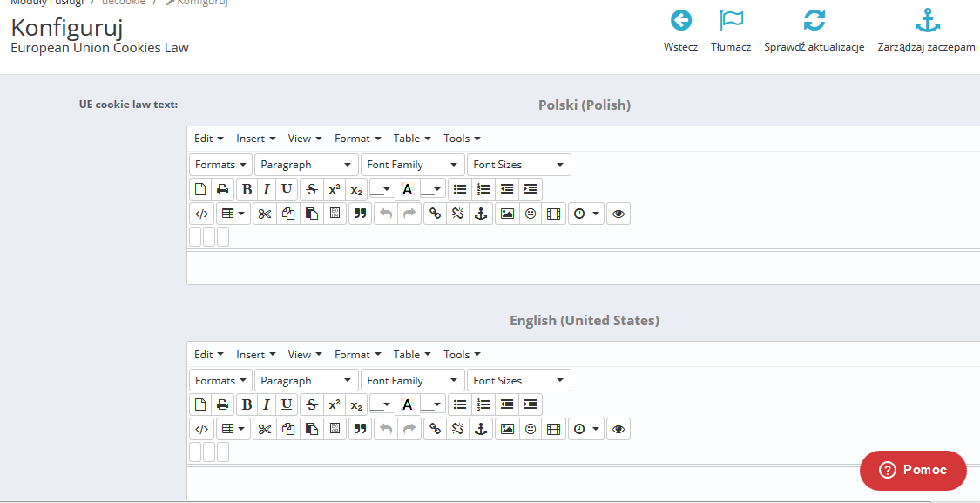Insert a link in the Polish editor
This screenshot has height=503, width=980.
(435, 214)
